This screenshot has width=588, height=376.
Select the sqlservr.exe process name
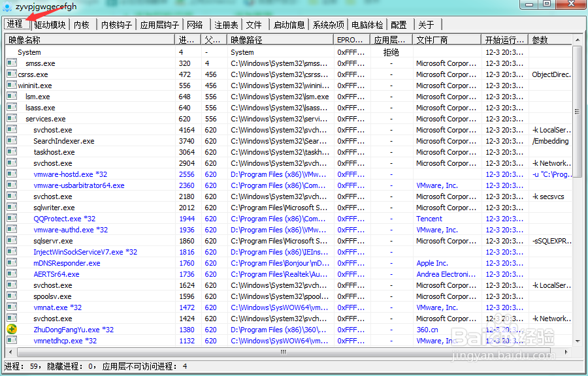click(x=53, y=241)
